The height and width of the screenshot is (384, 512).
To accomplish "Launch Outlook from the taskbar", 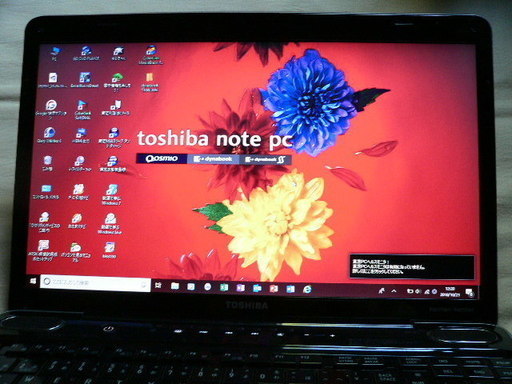I will [257, 288].
